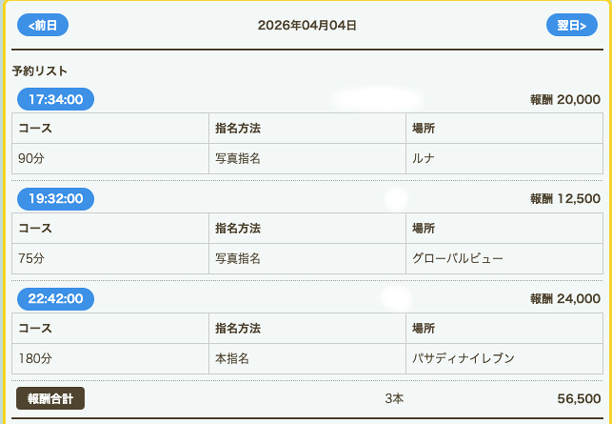This screenshot has width=612, height=424.
Task: Click the 報酬 24,000 amount
Action: pyautogui.click(x=565, y=299)
